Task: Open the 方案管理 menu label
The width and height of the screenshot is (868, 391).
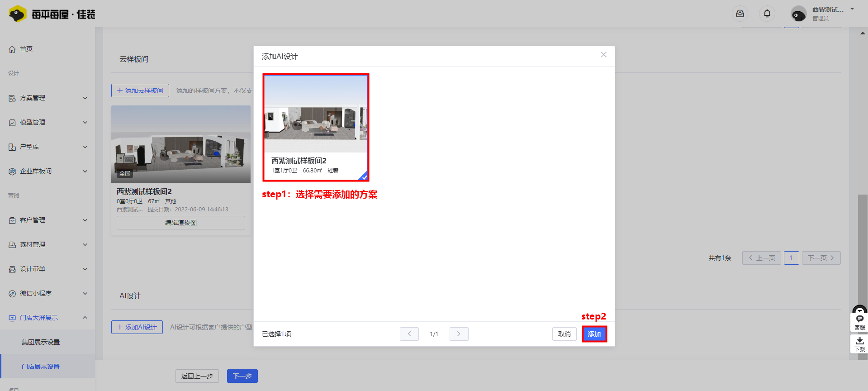Action: pos(33,98)
